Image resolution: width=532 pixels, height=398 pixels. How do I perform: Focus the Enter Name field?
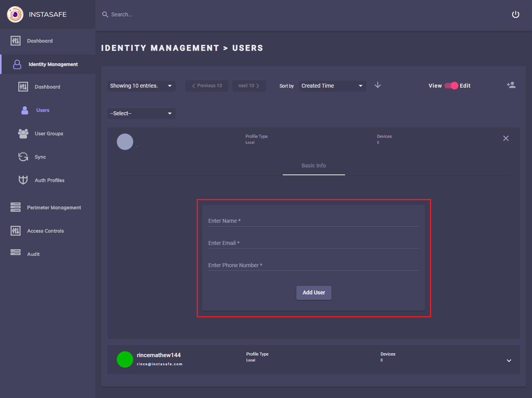(314, 221)
